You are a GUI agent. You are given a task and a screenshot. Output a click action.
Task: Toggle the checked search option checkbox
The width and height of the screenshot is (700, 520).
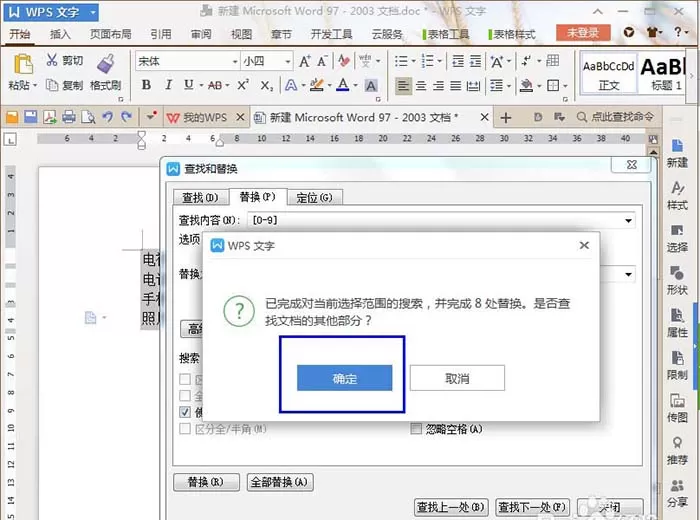click(185, 412)
